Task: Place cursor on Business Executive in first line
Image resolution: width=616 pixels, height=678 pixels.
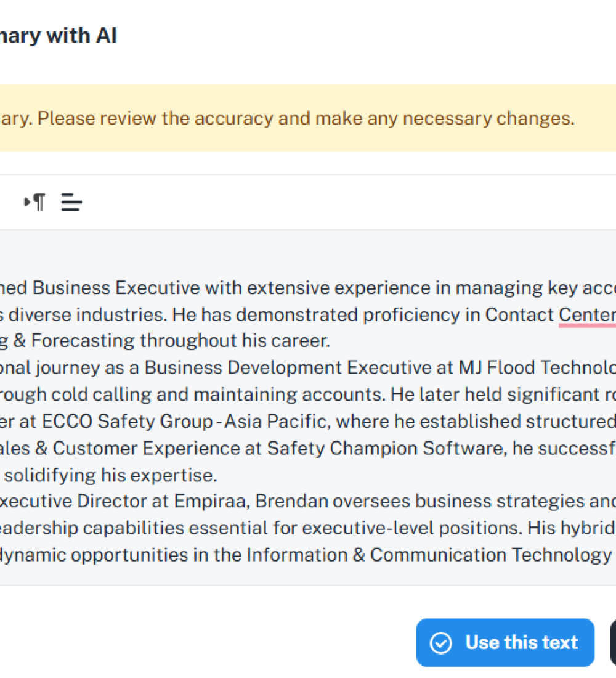Action: [x=116, y=288]
